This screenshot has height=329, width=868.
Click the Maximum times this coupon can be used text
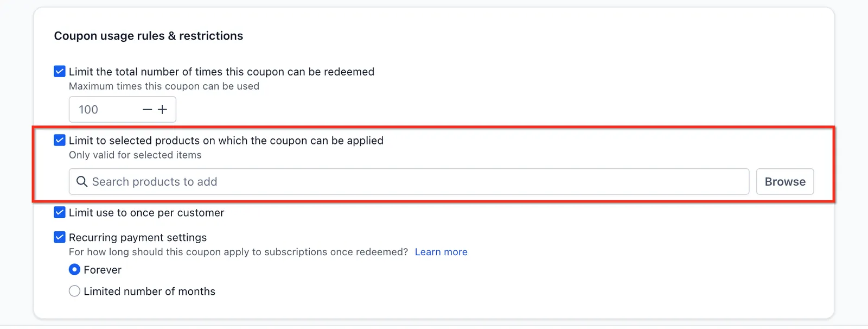(x=164, y=86)
